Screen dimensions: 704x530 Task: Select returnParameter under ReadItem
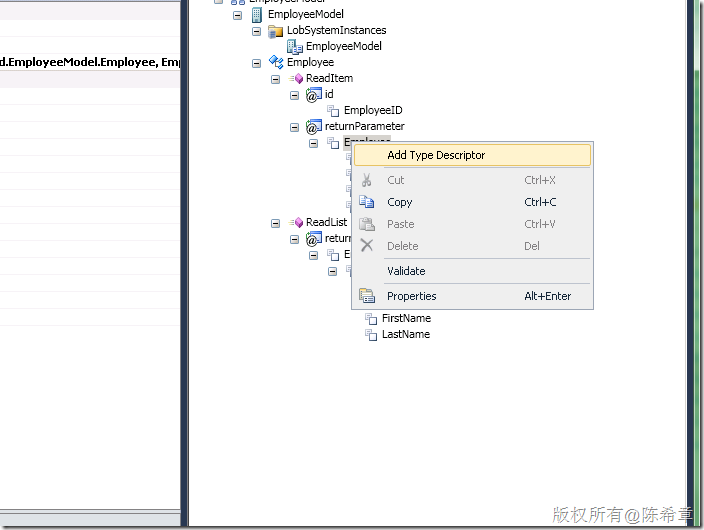pos(365,126)
